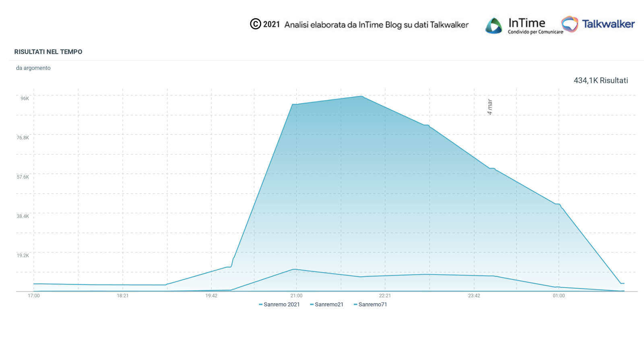This screenshot has width=644, height=339.
Task: Click the RISULTATI NEL TEMPO heading
Action: tap(48, 52)
